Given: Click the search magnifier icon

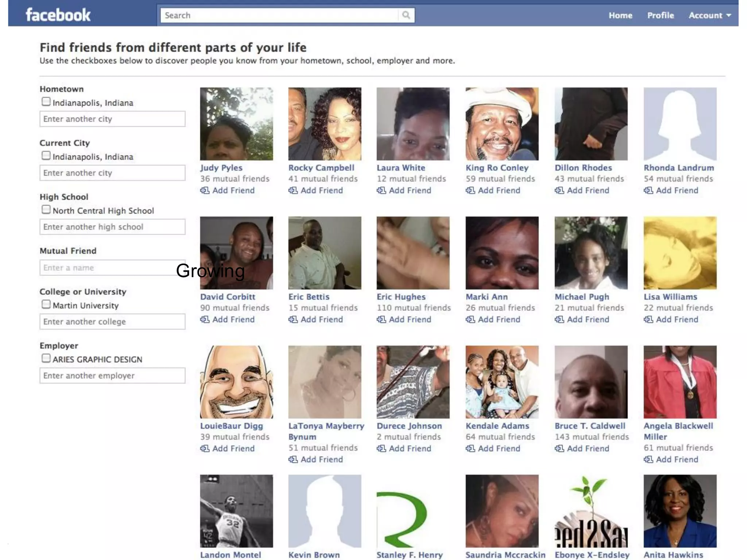Looking at the screenshot, I should (x=406, y=15).
